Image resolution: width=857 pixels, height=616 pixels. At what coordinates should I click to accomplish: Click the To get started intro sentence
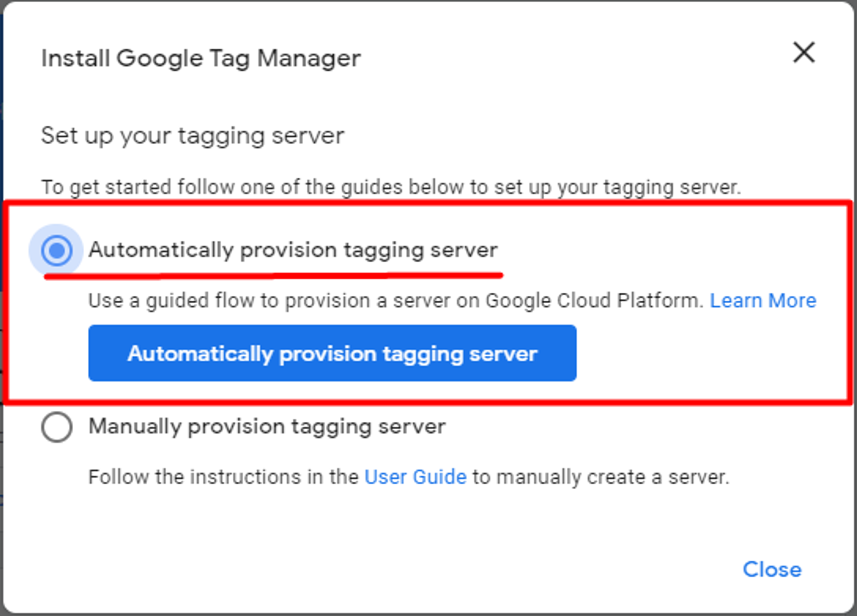391,187
